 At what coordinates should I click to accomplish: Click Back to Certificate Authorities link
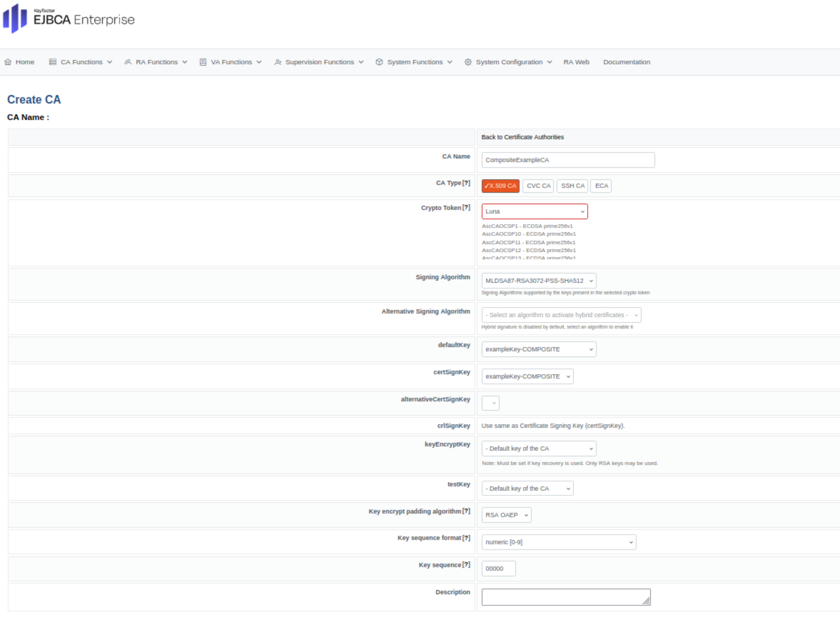522,137
